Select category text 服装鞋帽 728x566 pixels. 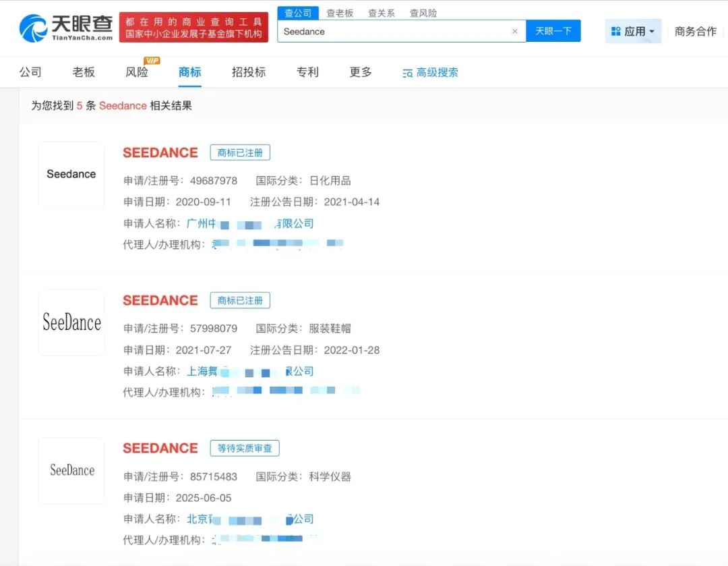pyautogui.click(x=330, y=329)
